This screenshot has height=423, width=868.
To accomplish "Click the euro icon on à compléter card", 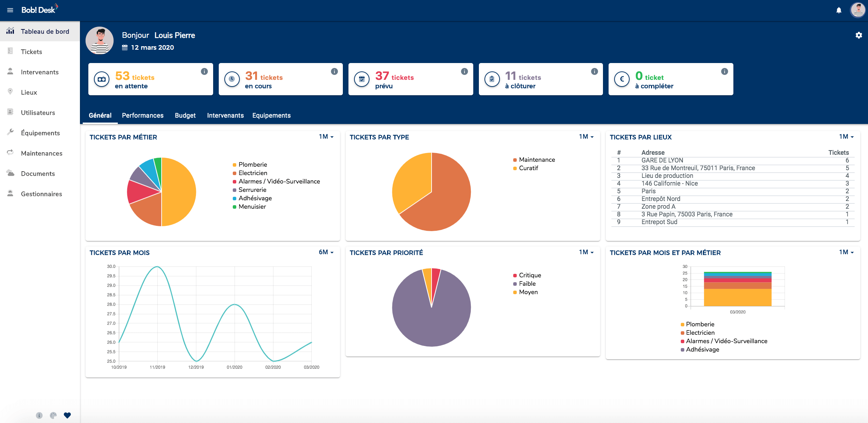I will 622,79.
